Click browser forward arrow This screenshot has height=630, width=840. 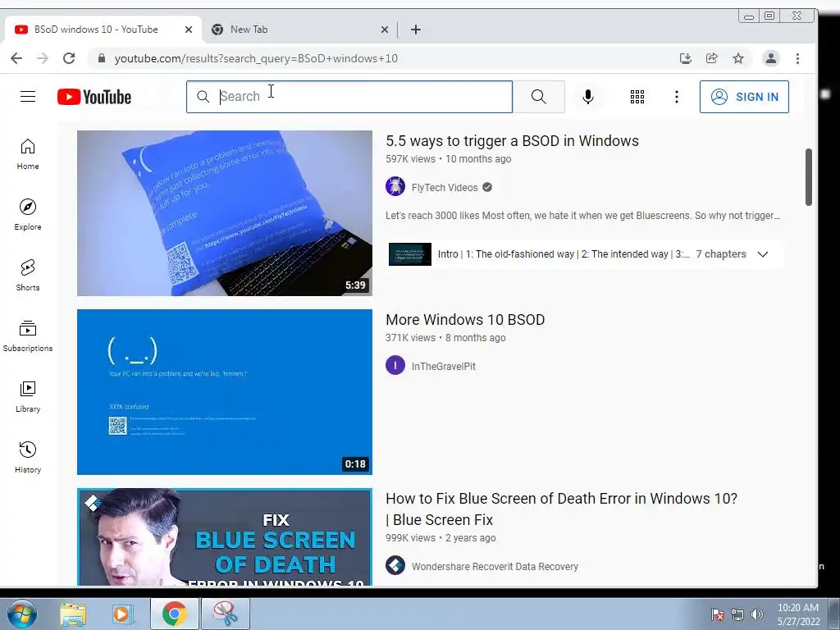(43, 58)
